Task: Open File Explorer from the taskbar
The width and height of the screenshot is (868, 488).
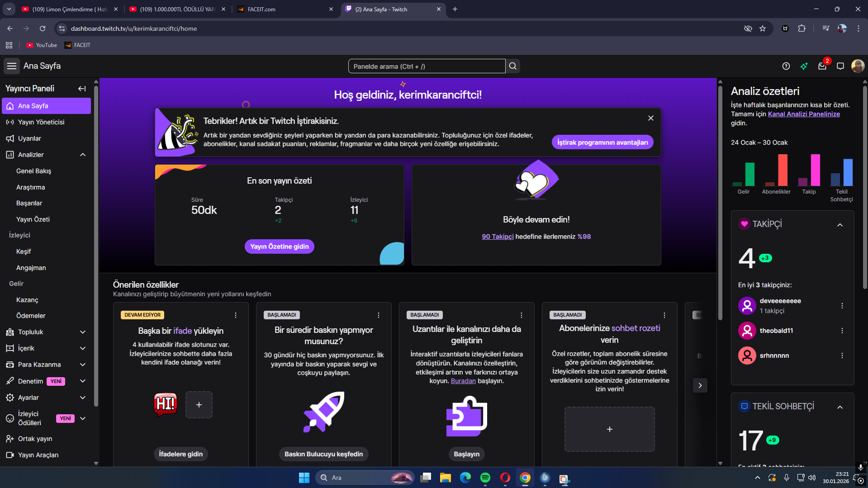Action: (x=446, y=478)
